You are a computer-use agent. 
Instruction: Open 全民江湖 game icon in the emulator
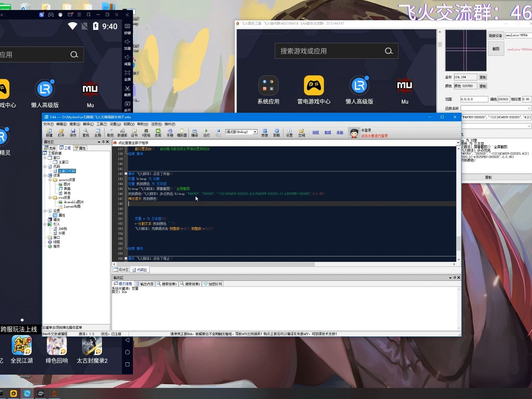point(21,349)
